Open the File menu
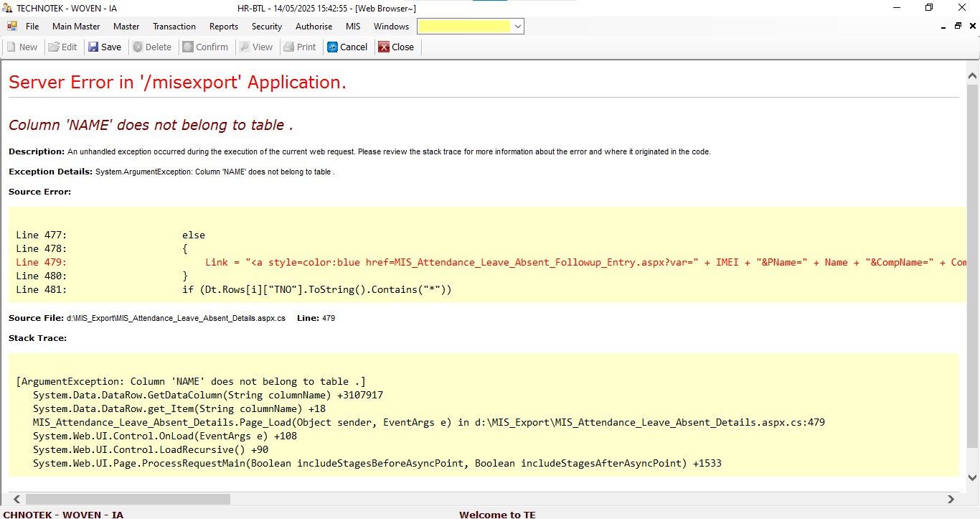Image resolution: width=980 pixels, height=519 pixels. point(32,27)
